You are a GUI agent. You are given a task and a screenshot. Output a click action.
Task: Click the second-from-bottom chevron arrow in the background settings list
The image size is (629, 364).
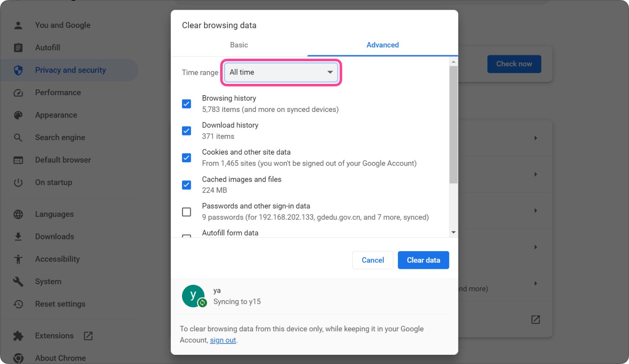[x=535, y=247]
